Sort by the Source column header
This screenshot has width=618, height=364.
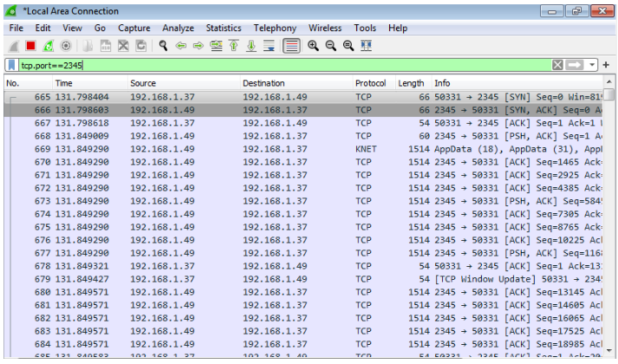pyautogui.click(x=184, y=83)
